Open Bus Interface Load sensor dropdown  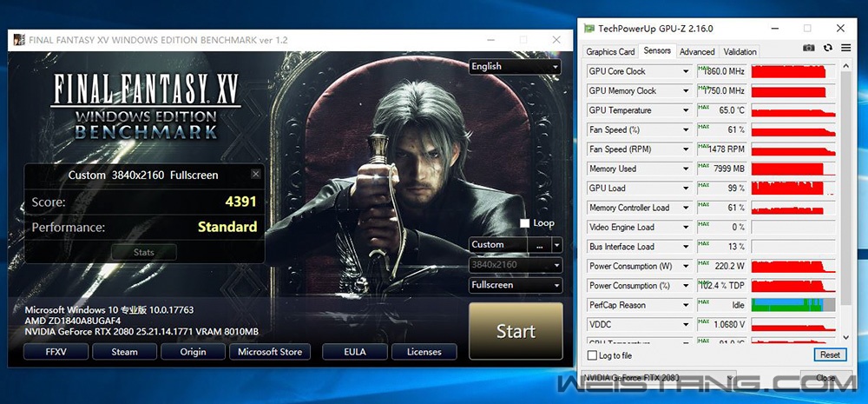(x=686, y=247)
